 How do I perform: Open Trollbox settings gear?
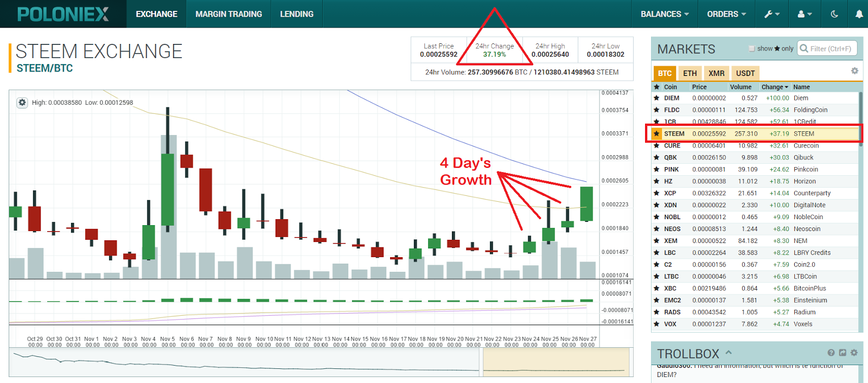(854, 353)
